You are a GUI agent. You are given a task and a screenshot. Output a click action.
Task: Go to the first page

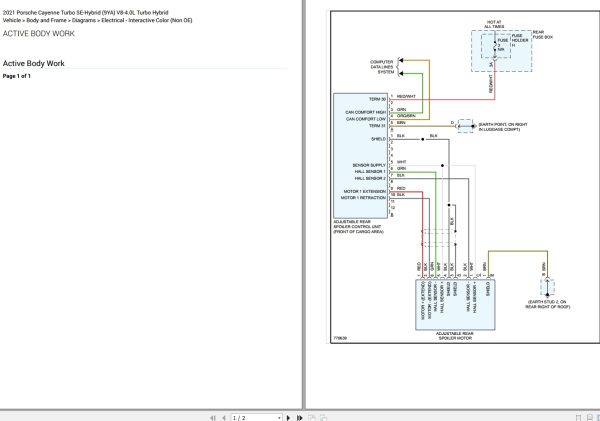(213, 418)
